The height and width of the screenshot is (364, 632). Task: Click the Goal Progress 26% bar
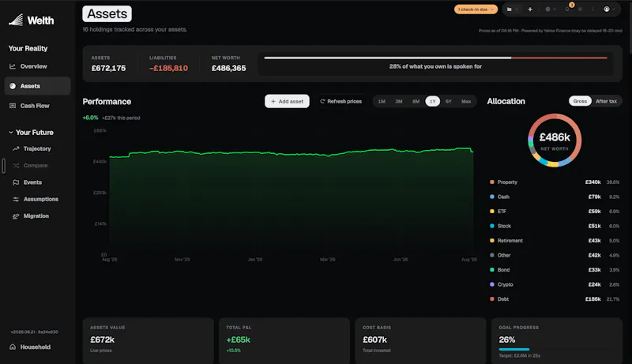tap(514, 349)
